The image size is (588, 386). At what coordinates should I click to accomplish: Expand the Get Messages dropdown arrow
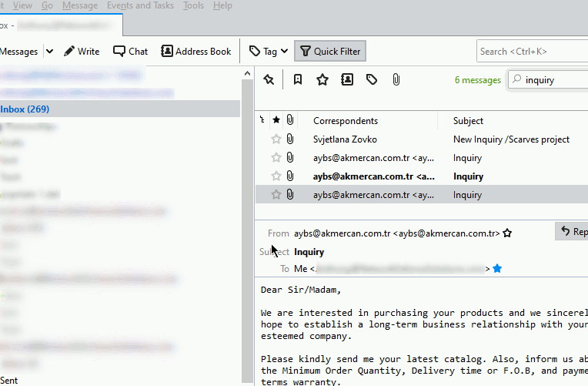[49, 52]
